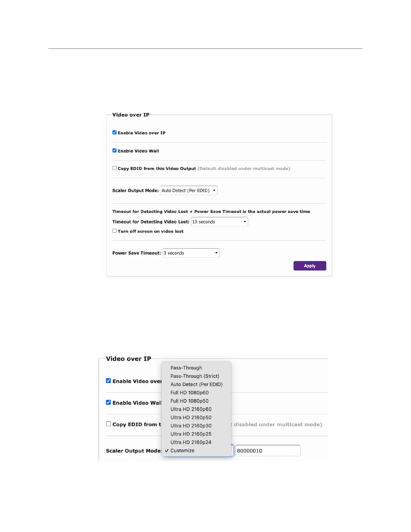Uncheck Enable Video Wall in top panel
411x532 pixels.
click(x=115, y=151)
